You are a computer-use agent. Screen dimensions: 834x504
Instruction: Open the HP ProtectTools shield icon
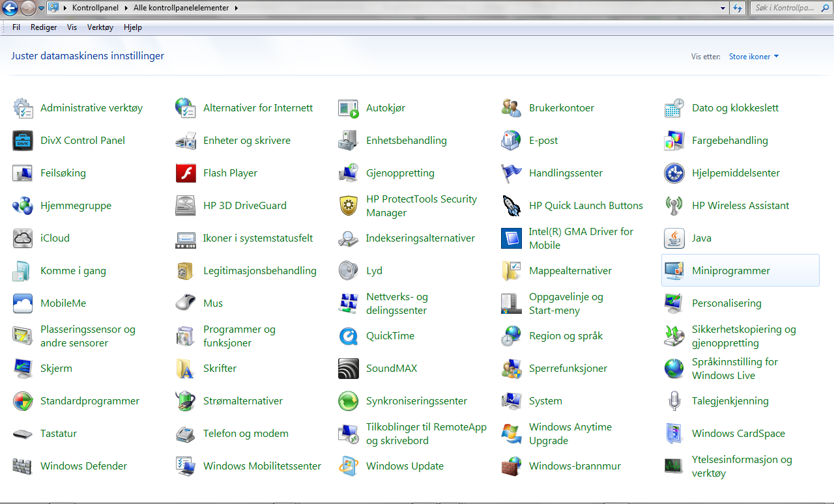[349, 206]
